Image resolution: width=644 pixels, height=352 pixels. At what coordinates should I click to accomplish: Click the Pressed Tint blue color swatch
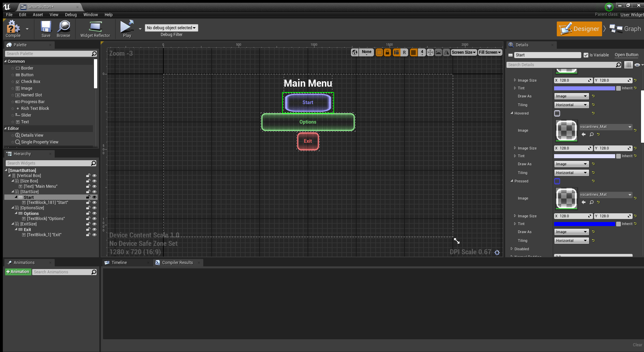coord(584,224)
